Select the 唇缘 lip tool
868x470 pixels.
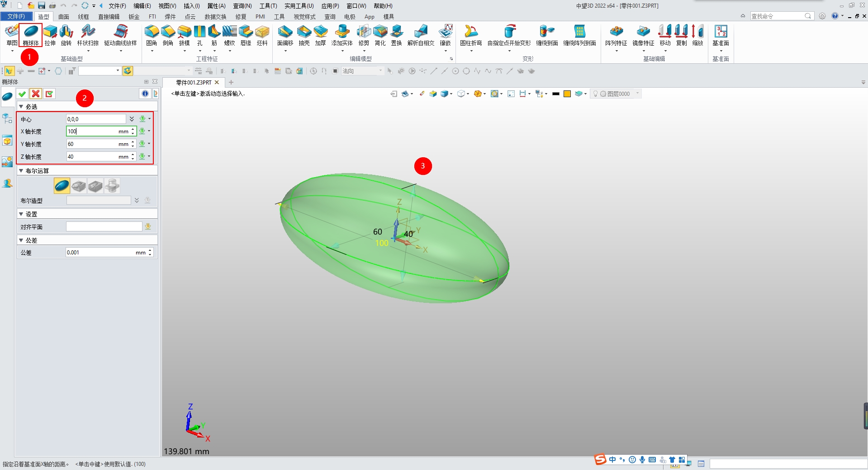246,35
